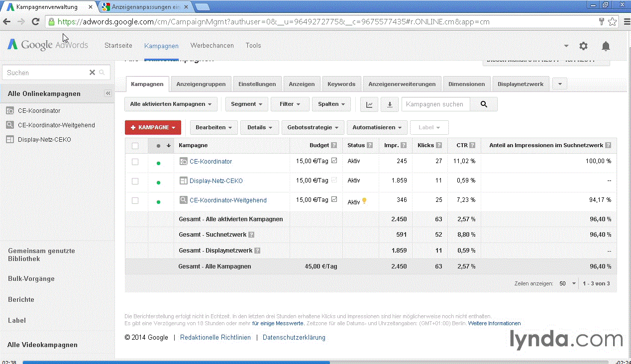
Task: Open the Filter dropdown
Action: coord(290,104)
